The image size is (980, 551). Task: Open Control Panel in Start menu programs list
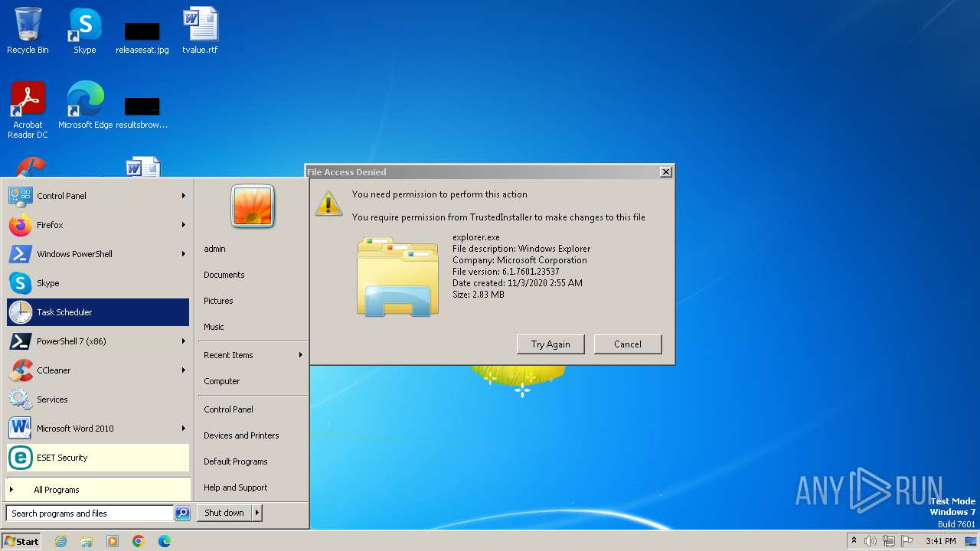(x=98, y=196)
